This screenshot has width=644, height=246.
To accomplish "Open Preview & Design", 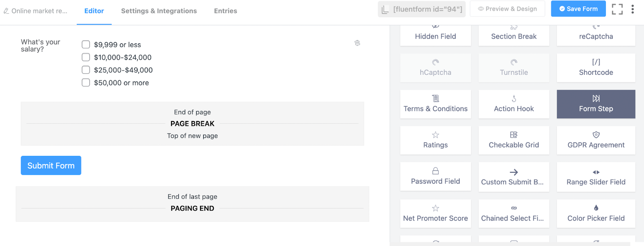I will point(507,9).
